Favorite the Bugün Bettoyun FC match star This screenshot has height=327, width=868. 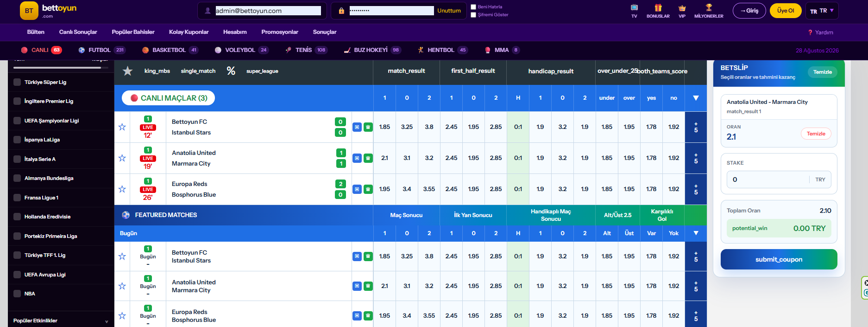pos(122,256)
